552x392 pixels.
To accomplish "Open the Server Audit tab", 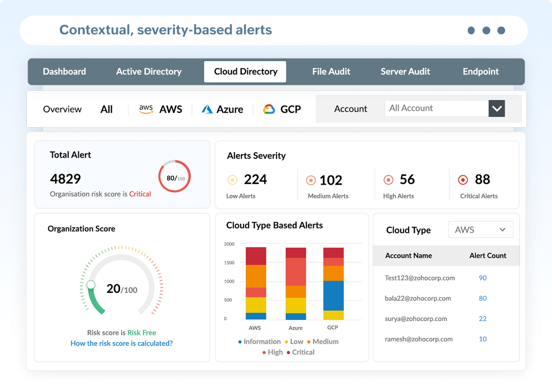I will [x=405, y=71].
